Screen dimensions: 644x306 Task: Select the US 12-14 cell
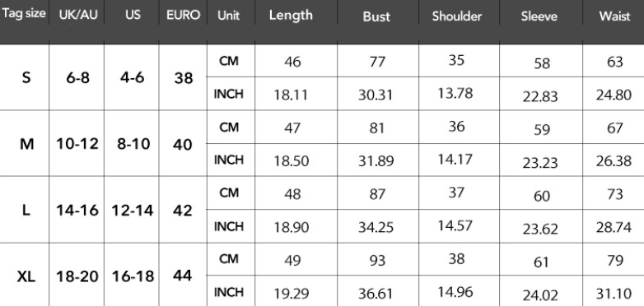coord(133,211)
